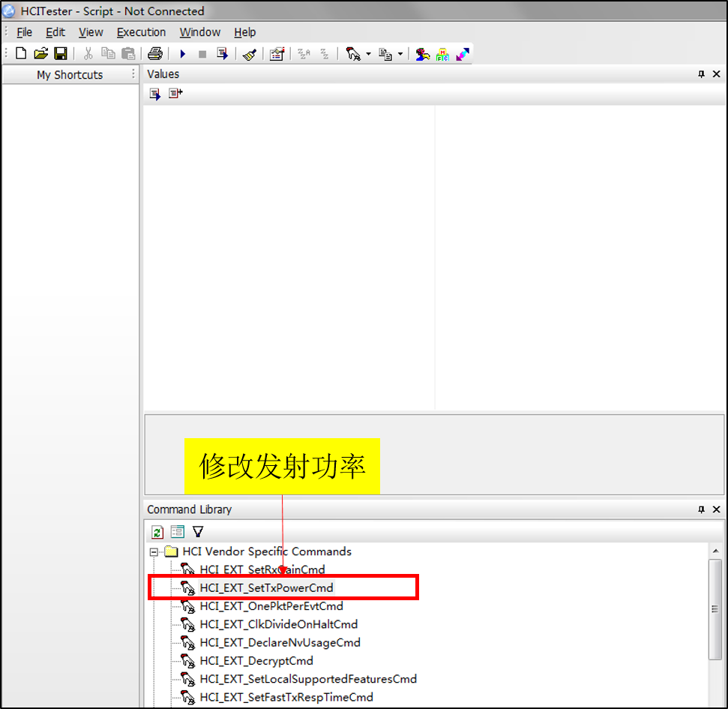
Task: Save the script with the floppy icon
Action: tap(61, 54)
